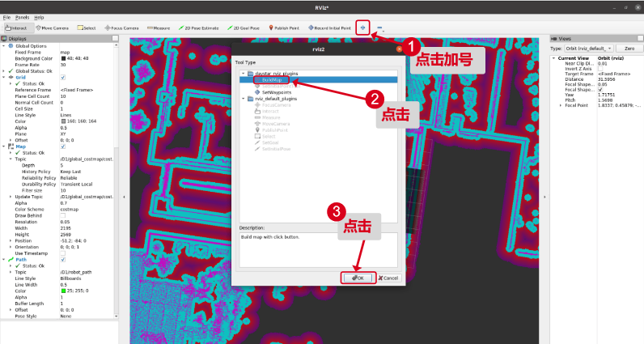The width and height of the screenshot is (644, 344).
Task: Activate the 2D Pose Estimate tool
Action: [198, 28]
